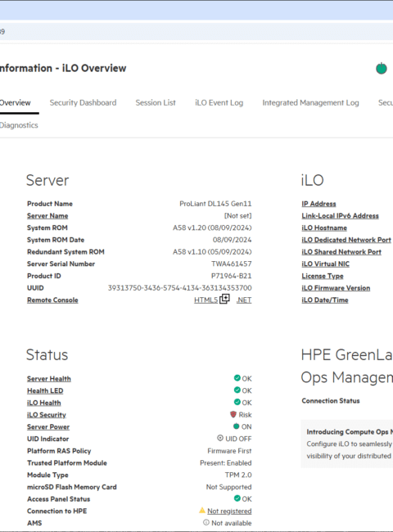Switch to the Overview tab
The image size is (393, 532).
[x=16, y=103]
